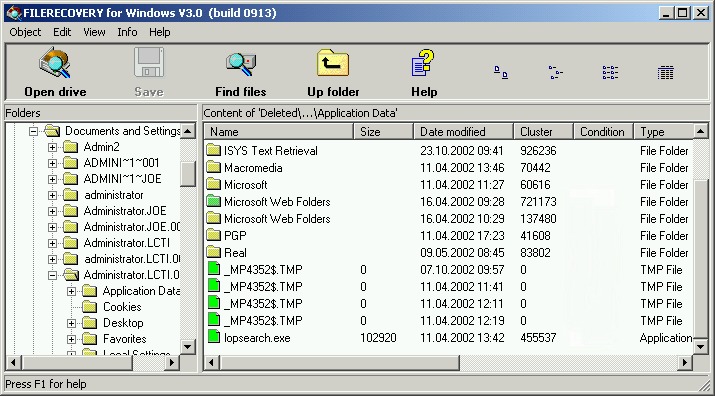Switch to large icons view

501,73
